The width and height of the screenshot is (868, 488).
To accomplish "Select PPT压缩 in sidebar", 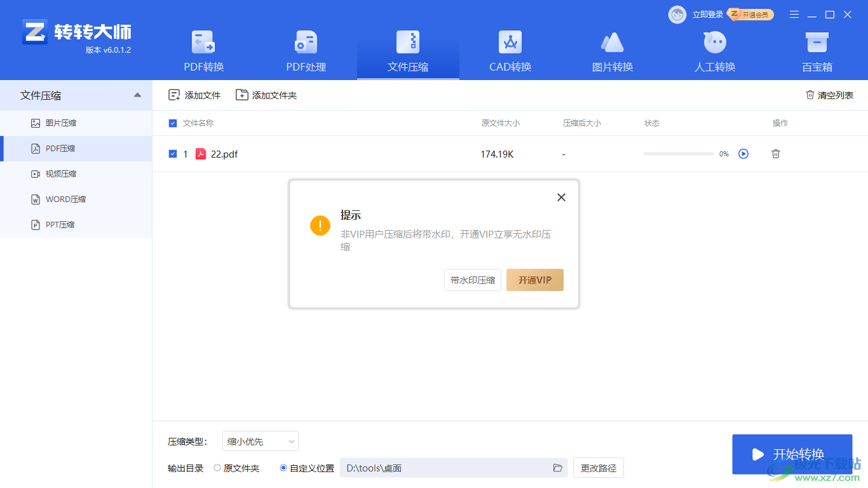I will 76,225.
